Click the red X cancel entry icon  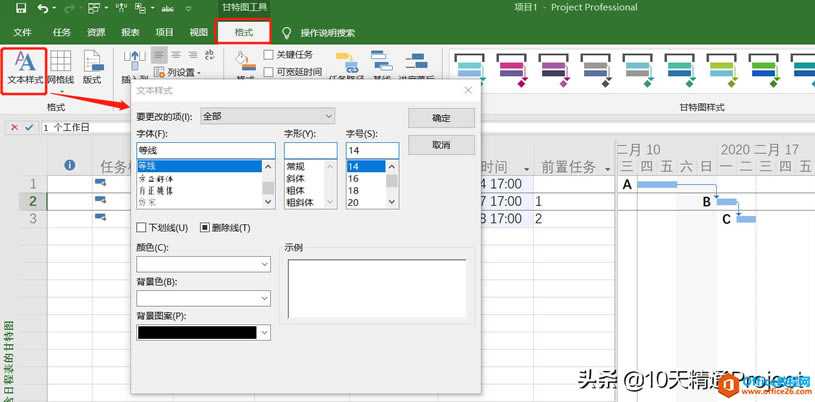pyautogui.click(x=15, y=127)
